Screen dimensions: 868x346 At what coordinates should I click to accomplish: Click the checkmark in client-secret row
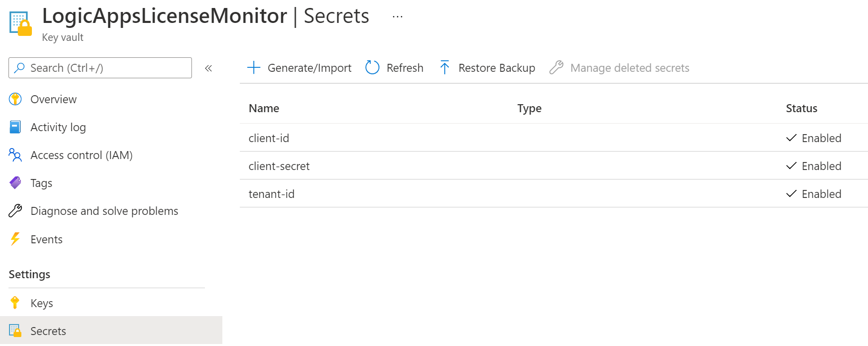791,166
